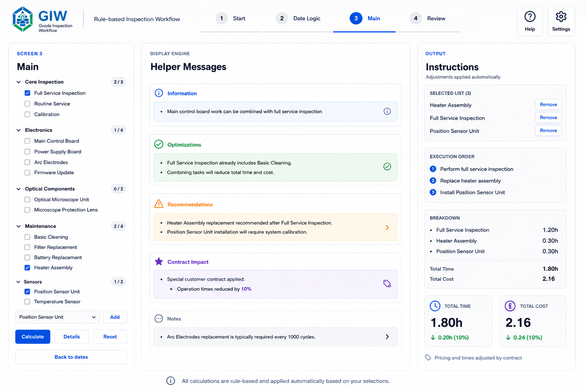Click the Core Inspection 2/3 count badge
Screen dimensions: 586x392
[119, 82]
